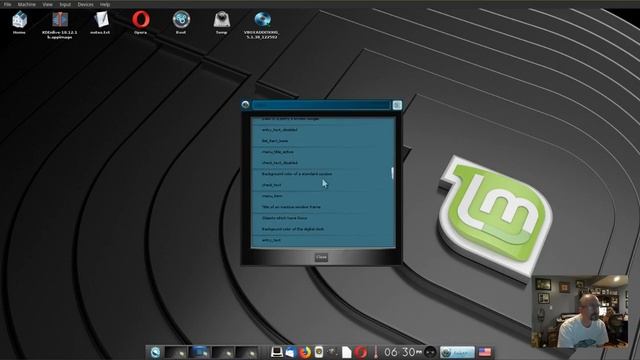This screenshot has width=640, height=360.
Task: Switch to the fourth workspace thumbnail
Action: click(x=247, y=352)
